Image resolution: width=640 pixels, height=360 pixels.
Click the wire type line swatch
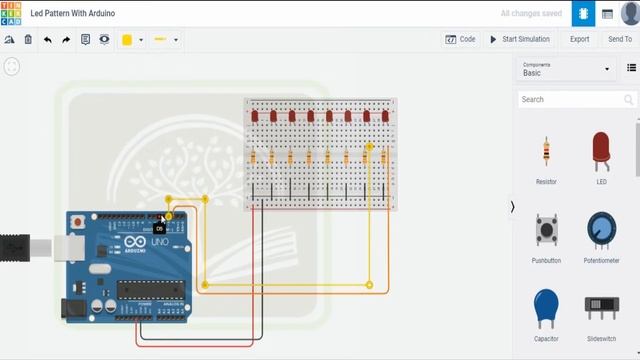pyautogui.click(x=160, y=39)
